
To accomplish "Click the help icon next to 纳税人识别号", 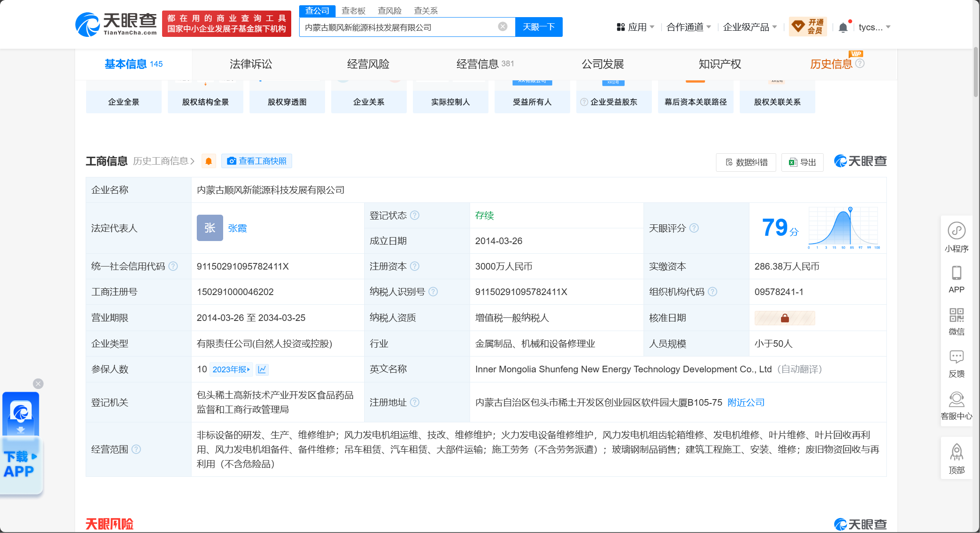I will point(433,292).
